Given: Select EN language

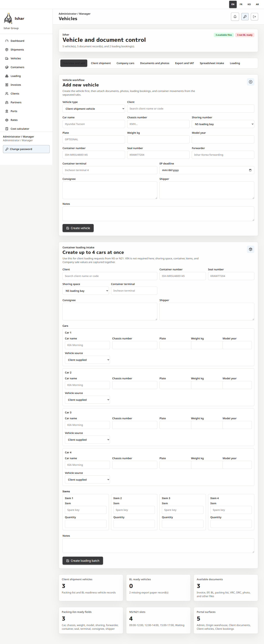Looking at the screenshot, I should coord(233,4).
